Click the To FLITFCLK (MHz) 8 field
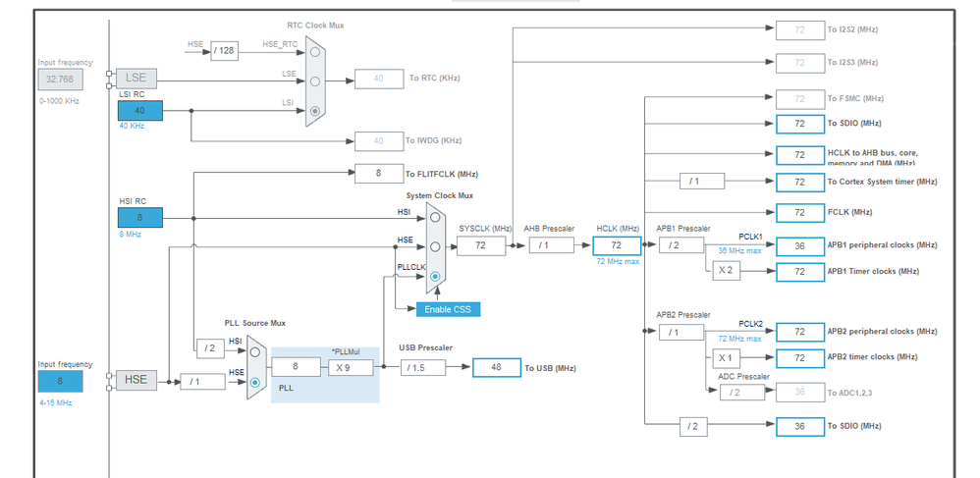The image size is (980, 478). coord(379,174)
